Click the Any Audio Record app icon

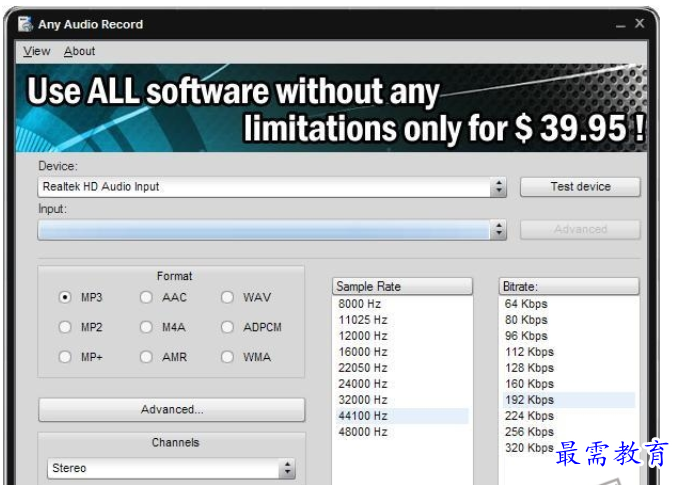click(25, 24)
